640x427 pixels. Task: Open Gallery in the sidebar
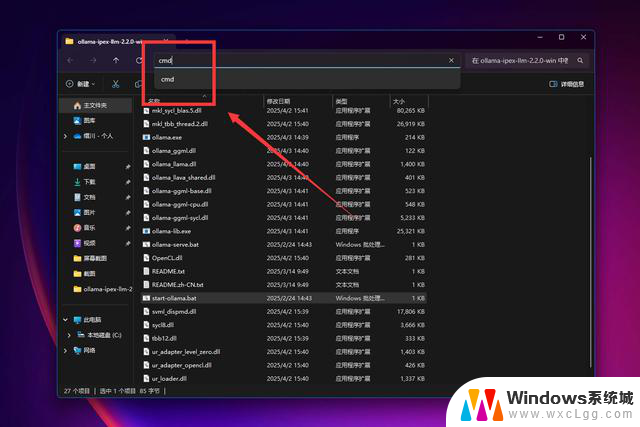(89, 120)
